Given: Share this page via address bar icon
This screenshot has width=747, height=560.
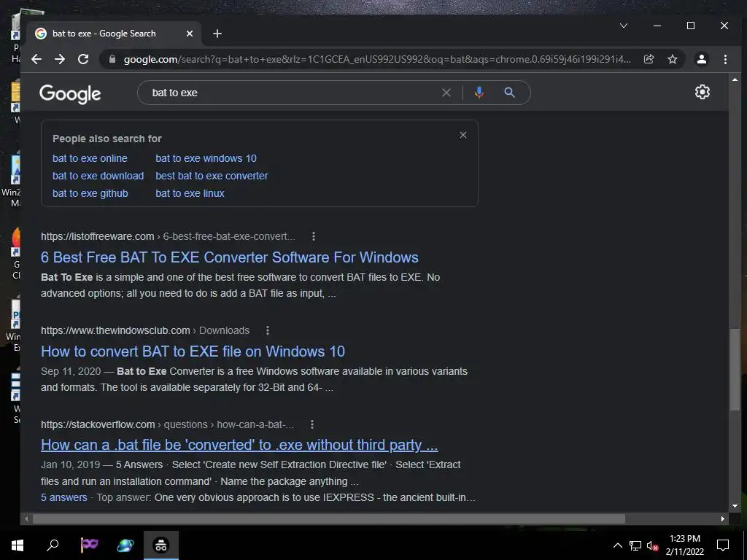Looking at the screenshot, I should tap(649, 59).
